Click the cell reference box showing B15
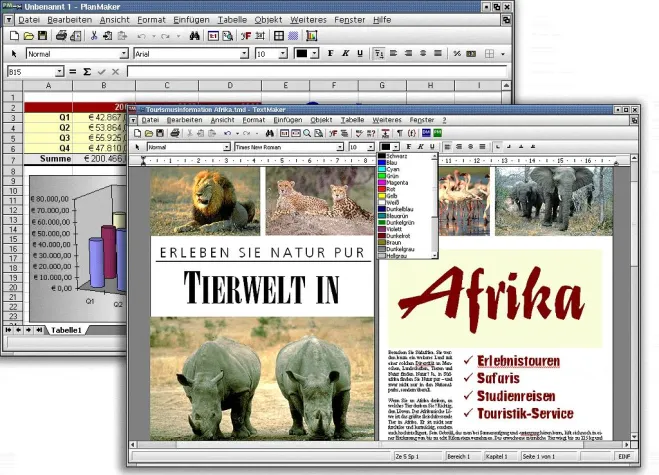 (30, 72)
